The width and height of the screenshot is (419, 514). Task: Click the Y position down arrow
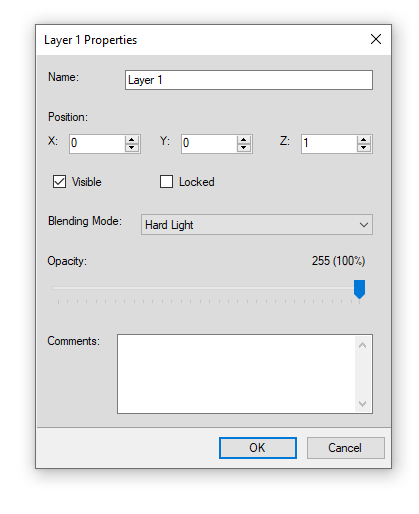click(x=244, y=148)
